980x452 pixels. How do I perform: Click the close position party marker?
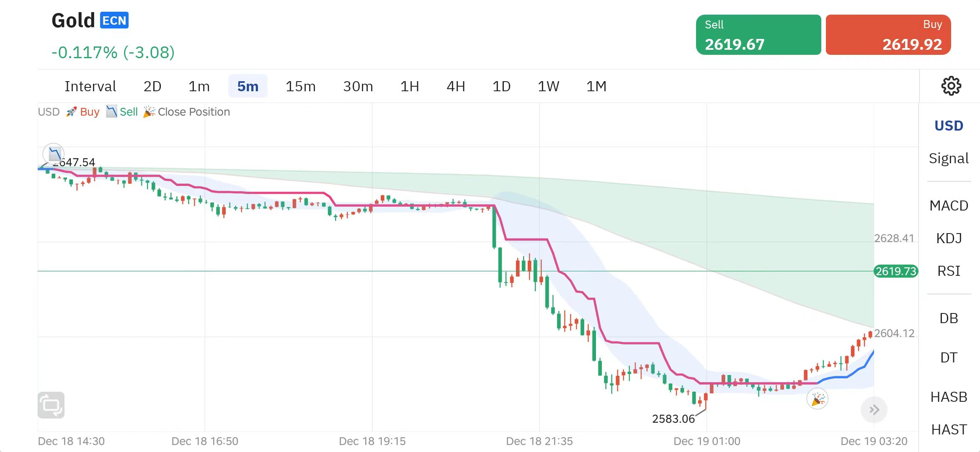[818, 399]
